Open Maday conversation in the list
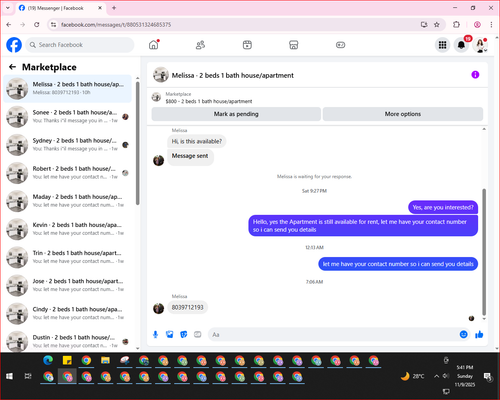The height and width of the screenshot is (400, 500). click(x=68, y=201)
